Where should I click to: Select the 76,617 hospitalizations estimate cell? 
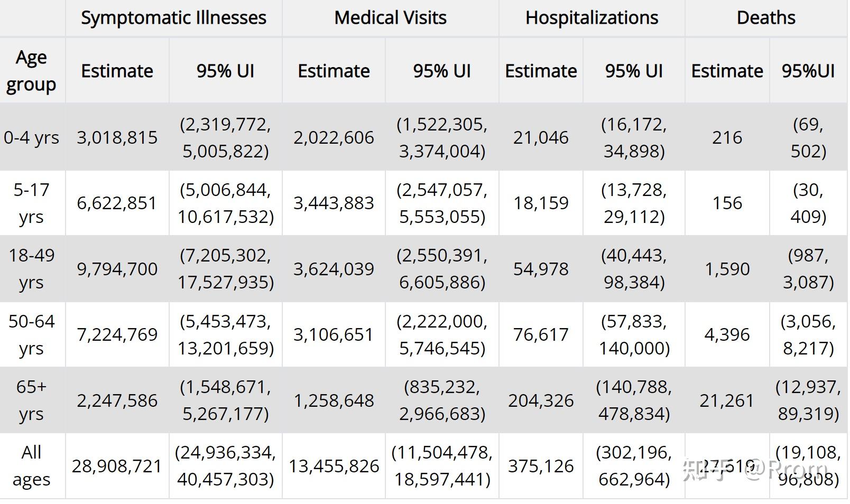(x=541, y=334)
